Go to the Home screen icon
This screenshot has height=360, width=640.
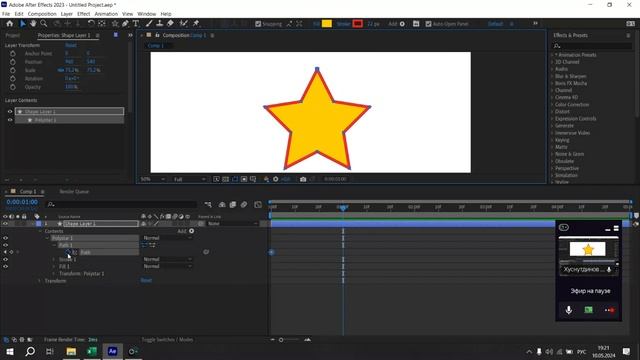click(x=10, y=24)
